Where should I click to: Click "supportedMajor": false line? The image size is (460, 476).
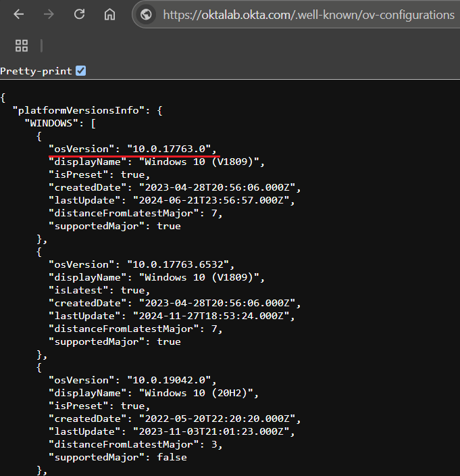pyautogui.click(x=118, y=457)
